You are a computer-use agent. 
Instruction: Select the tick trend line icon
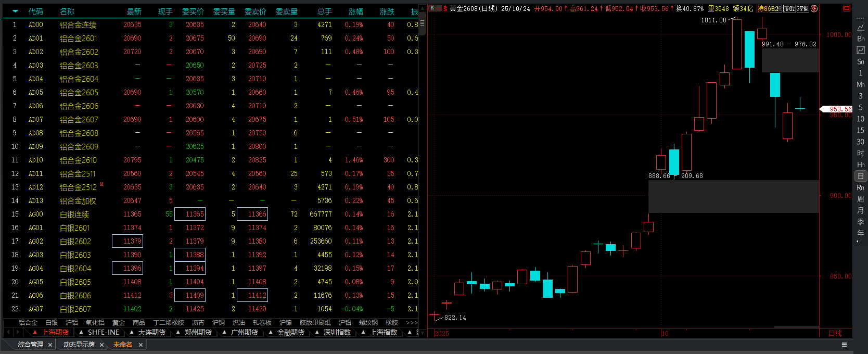[x=861, y=27]
